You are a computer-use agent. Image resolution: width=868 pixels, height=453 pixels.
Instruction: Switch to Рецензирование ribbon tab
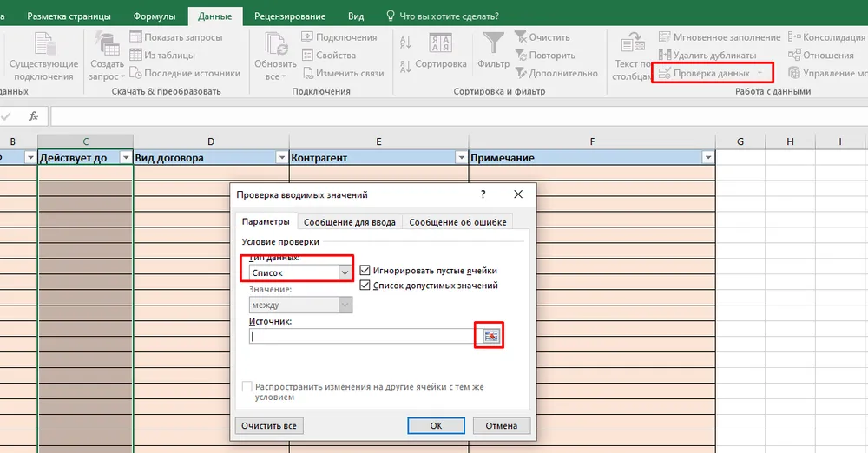(x=290, y=16)
